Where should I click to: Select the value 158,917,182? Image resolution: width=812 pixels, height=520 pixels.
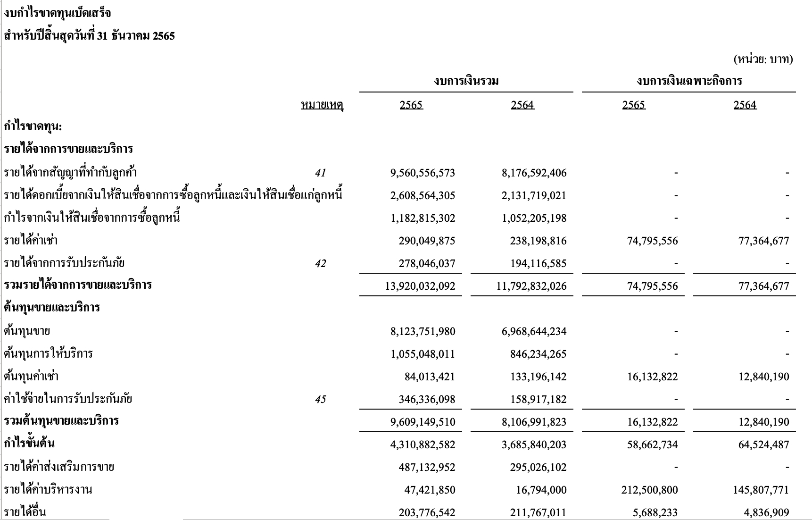coord(539,400)
